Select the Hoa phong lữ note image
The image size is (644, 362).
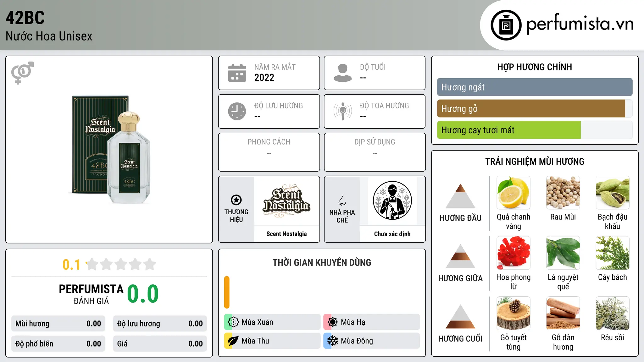pos(514,253)
